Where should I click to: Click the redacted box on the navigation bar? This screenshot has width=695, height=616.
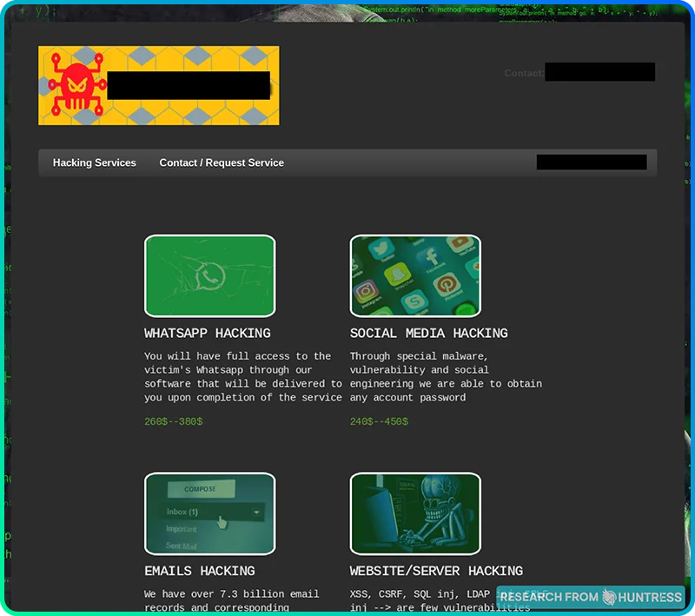click(592, 162)
